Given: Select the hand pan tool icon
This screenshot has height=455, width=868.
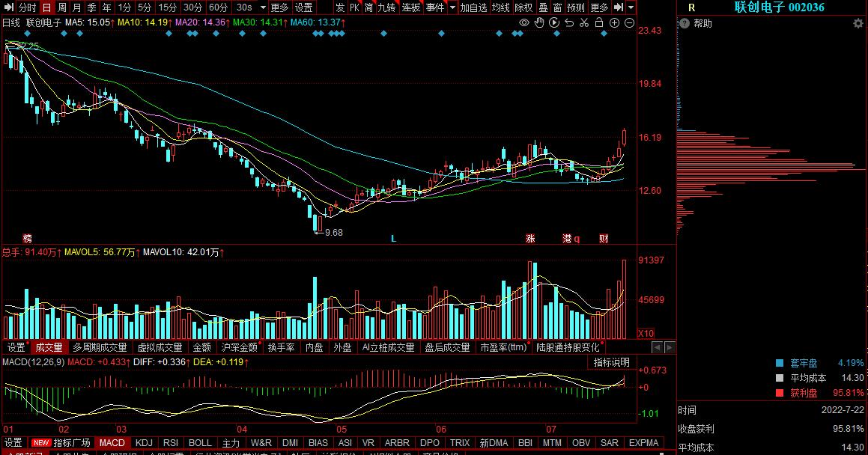Looking at the screenshot, I should (x=539, y=22).
